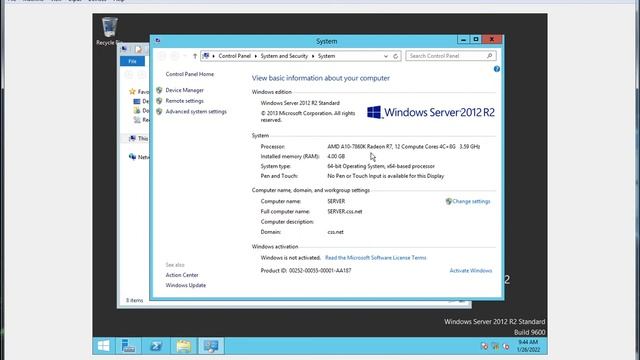This screenshot has height=360, width=640.
Task: Open the Recycle Bin desktop icon
Action: (109, 29)
